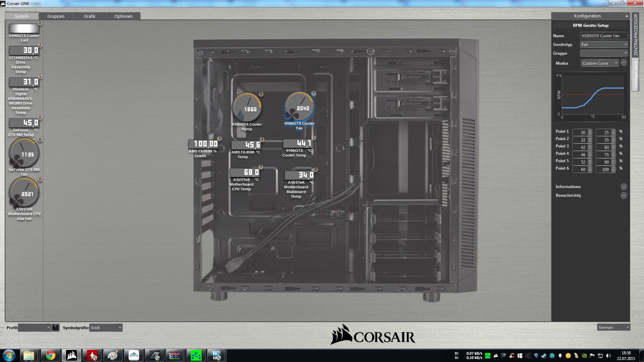Collapse the Modus section round arrow button
This screenshot has height=362, width=644.
click(624, 63)
